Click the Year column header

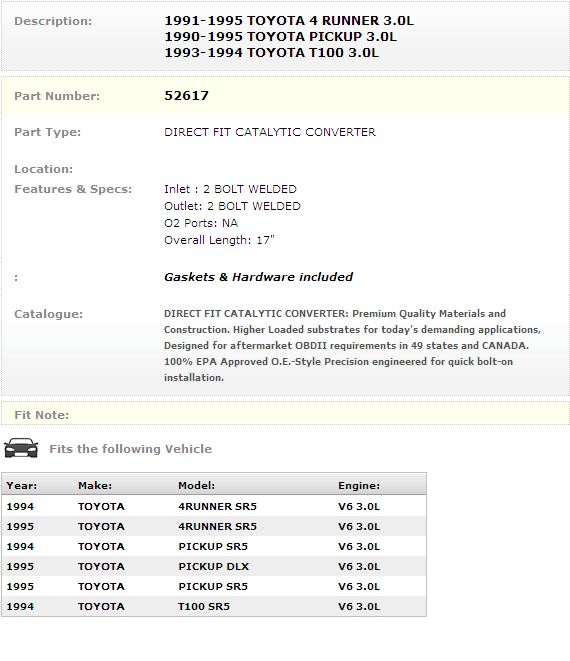(22, 486)
